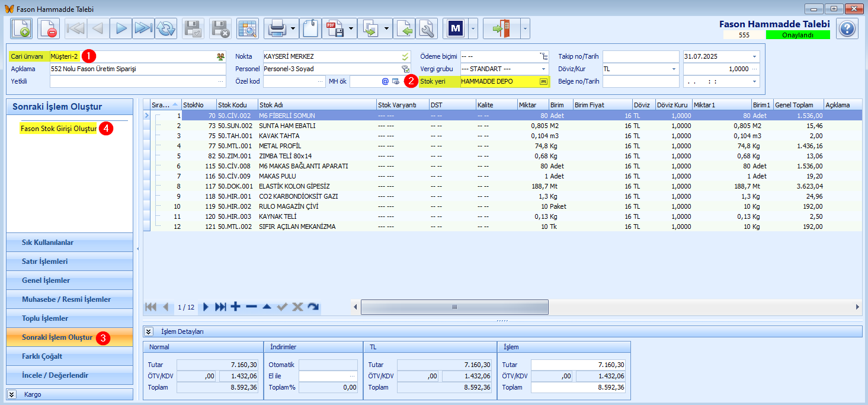Jump to last row in grid navigator

[x=220, y=307]
